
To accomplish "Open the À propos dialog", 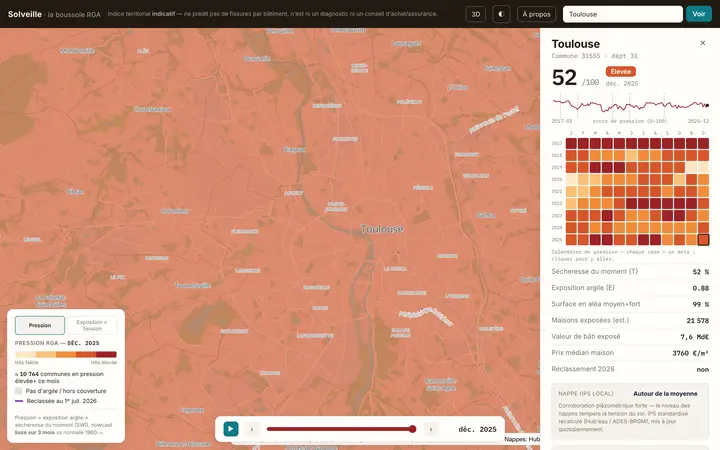I will tap(536, 14).
